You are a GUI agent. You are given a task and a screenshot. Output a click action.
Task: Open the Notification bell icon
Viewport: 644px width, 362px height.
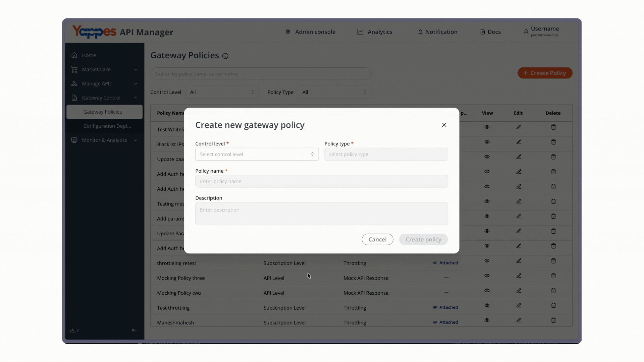[420, 32]
